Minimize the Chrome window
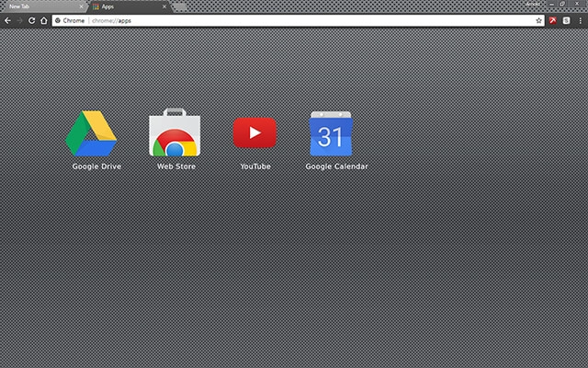This screenshot has width=588, height=368. click(x=551, y=4)
